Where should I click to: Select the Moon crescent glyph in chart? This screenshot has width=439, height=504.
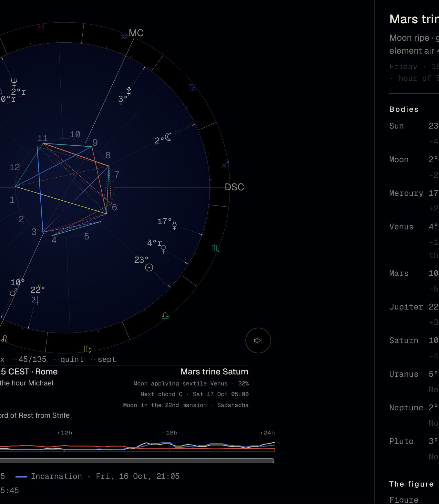(x=168, y=137)
